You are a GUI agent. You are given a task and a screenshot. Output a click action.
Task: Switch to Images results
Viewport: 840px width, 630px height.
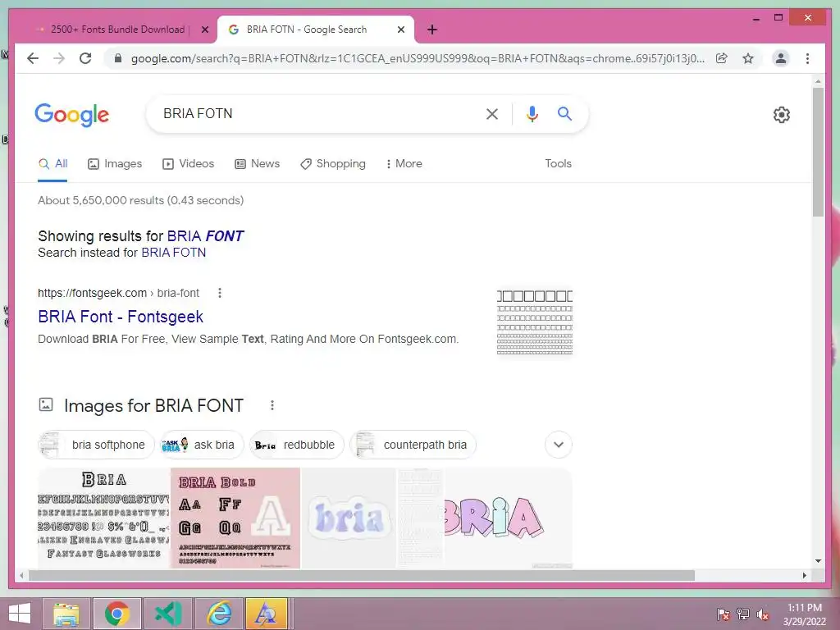pyautogui.click(x=115, y=164)
